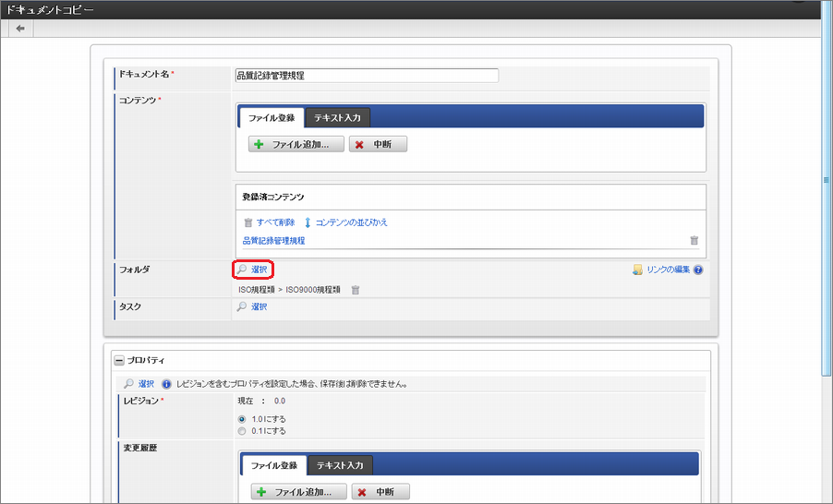
Task: Delete 品質記録管理規程 content with trash icon
Action: (x=694, y=241)
